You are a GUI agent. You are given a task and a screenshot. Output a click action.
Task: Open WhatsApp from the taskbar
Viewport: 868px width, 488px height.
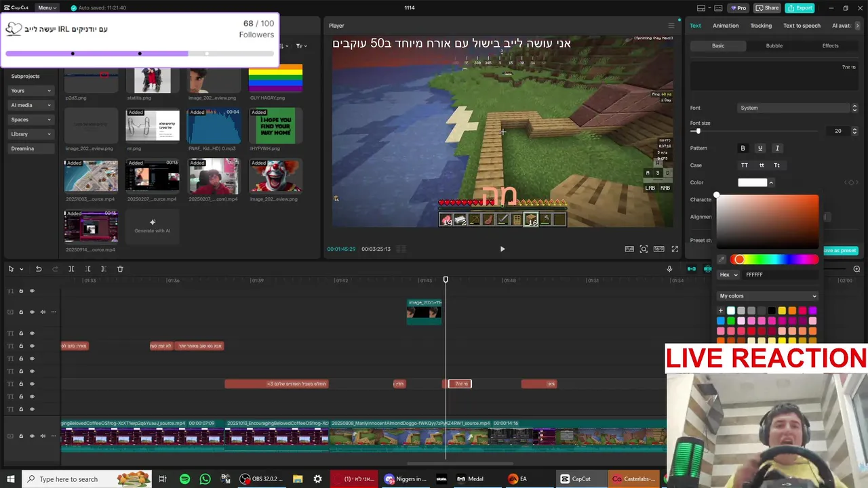(205, 479)
